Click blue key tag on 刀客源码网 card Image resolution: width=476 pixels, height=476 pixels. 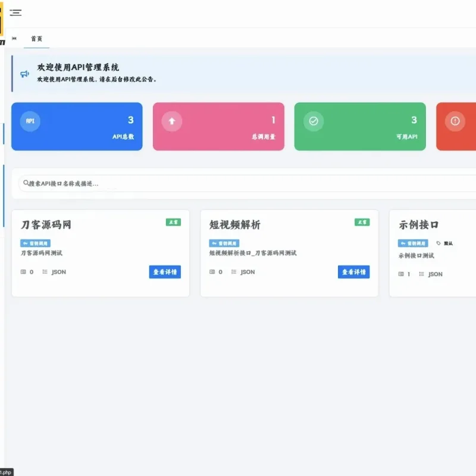(x=35, y=243)
